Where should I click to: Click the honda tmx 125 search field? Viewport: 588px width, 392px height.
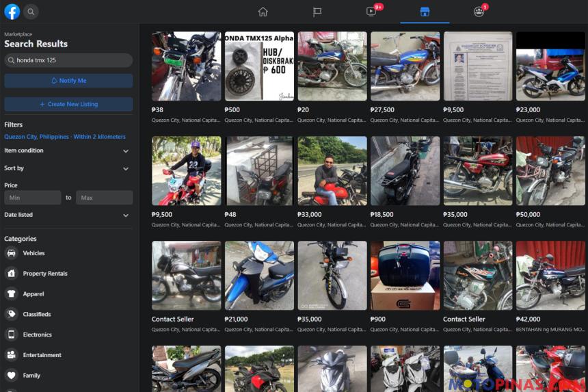(x=68, y=60)
